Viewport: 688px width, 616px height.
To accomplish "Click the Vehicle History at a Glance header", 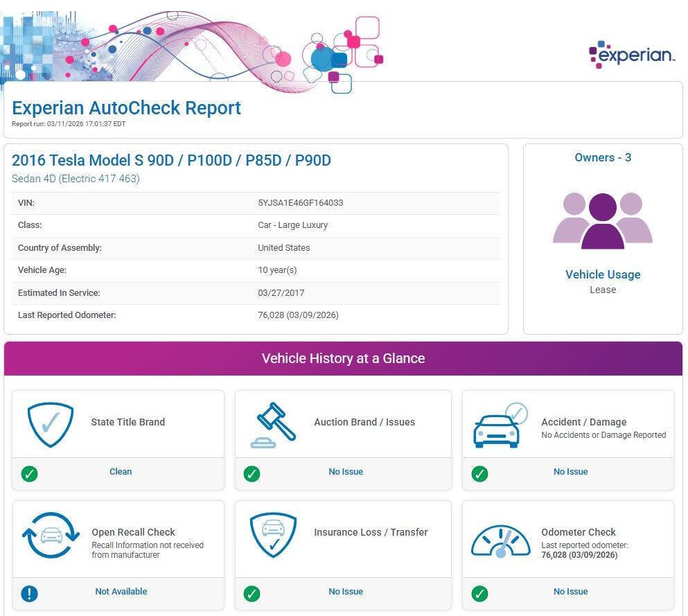I will coord(343,358).
